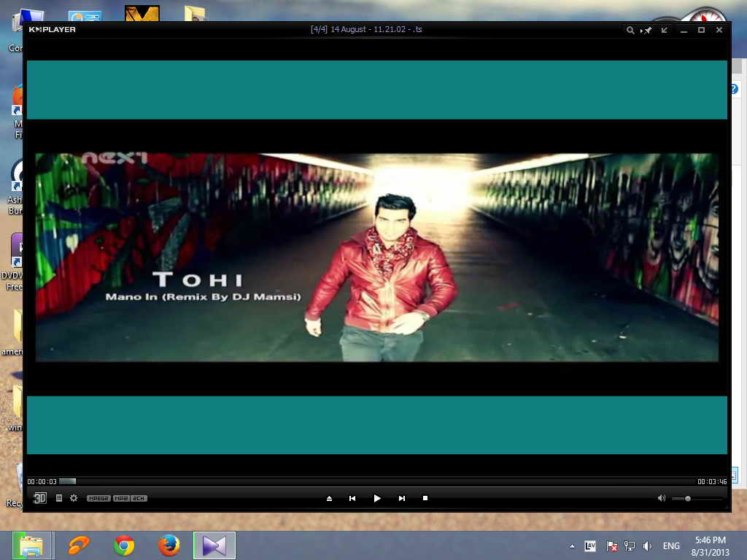The image size is (747, 560).
Task: Mute audio via the speaker icon
Action: (661, 498)
